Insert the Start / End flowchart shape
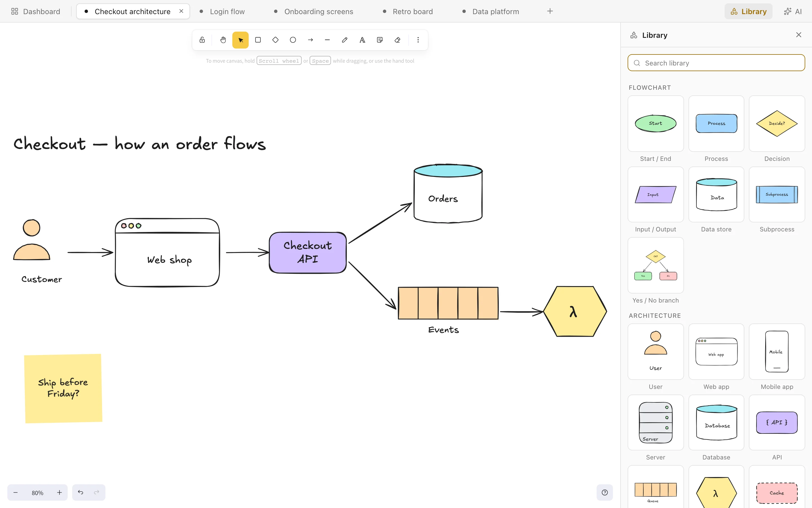 [655, 124]
